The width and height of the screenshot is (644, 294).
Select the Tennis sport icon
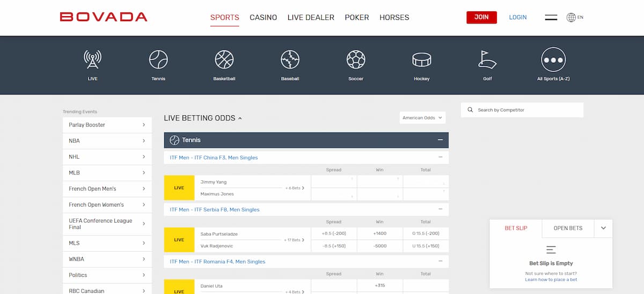158,60
